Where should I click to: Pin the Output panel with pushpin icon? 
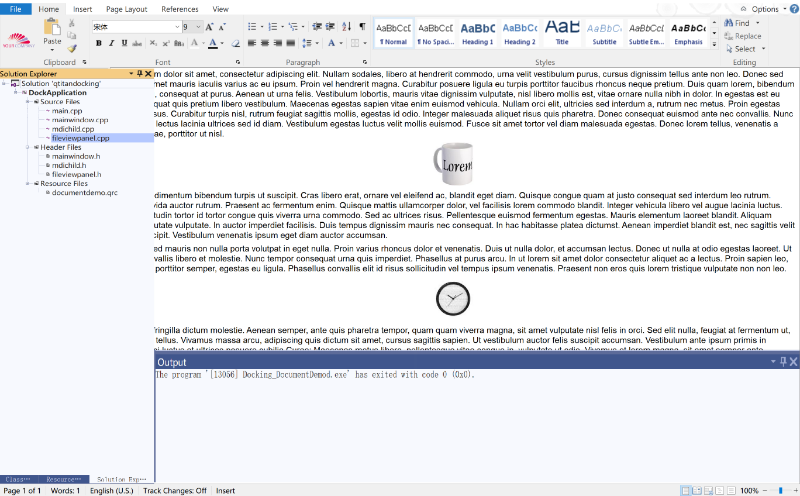[x=783, y=362]
